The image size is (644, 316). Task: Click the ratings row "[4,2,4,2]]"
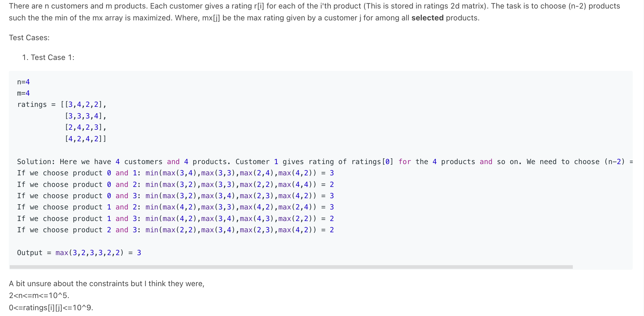click(x=85, y=139)
